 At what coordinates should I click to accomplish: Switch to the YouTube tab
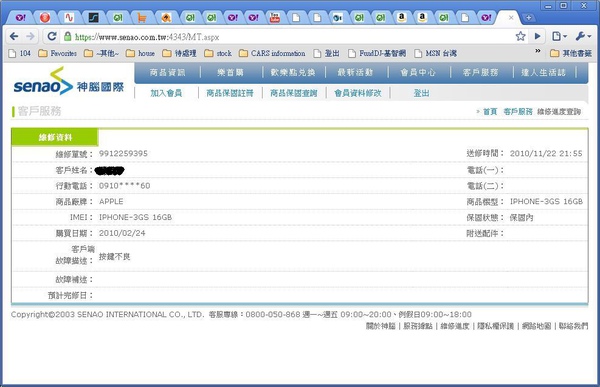[275, 18]
